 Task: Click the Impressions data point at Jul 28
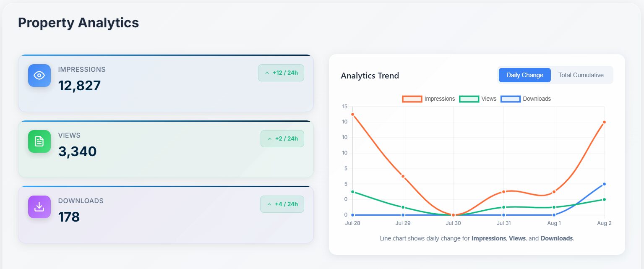pyautogui.click(x=352, y=114)
